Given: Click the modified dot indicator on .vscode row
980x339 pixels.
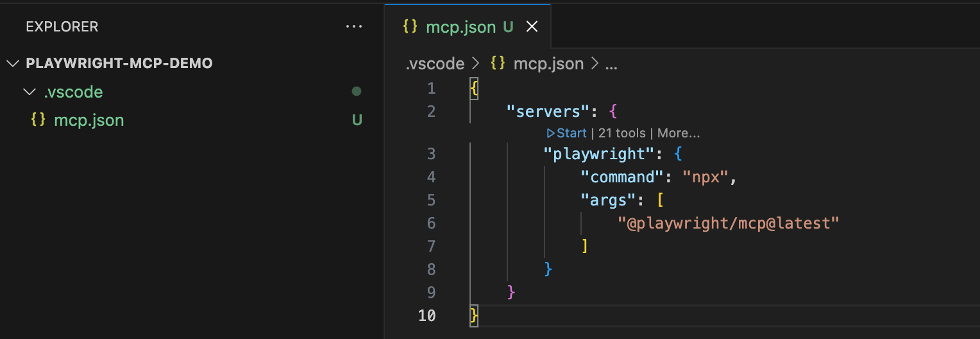Looking at the screenshot, I should (357, 92).
